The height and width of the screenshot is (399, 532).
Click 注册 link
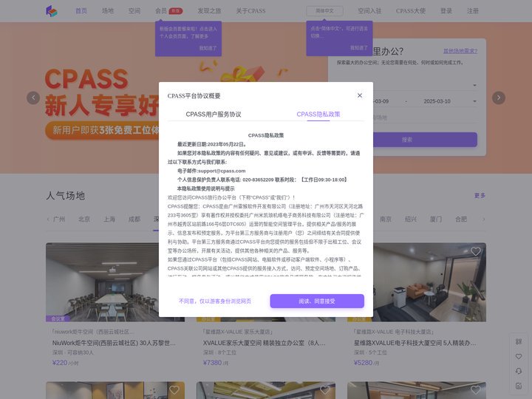point(473,11)
